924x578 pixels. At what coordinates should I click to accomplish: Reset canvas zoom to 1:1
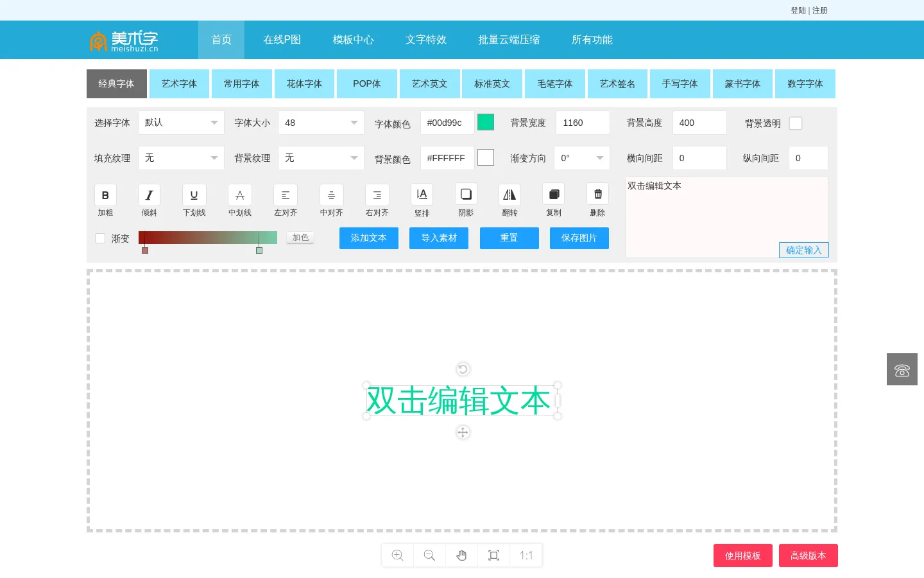click(x=526, y=556)
